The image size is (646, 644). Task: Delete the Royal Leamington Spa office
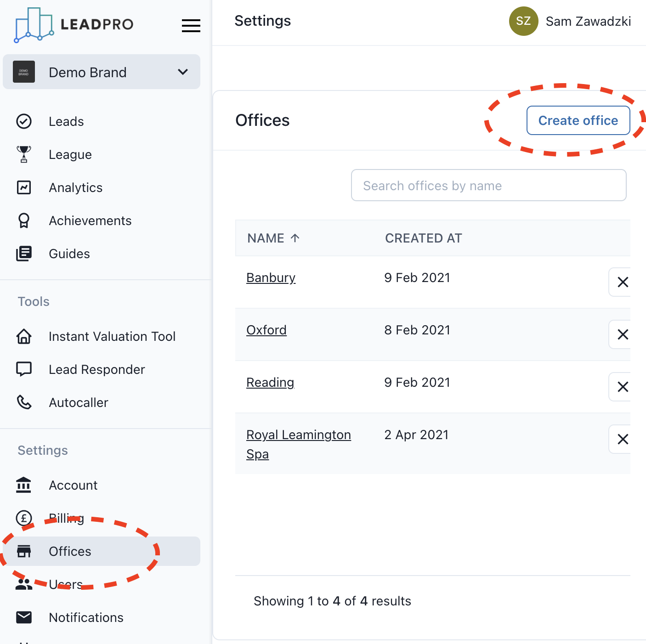point(623,439)
